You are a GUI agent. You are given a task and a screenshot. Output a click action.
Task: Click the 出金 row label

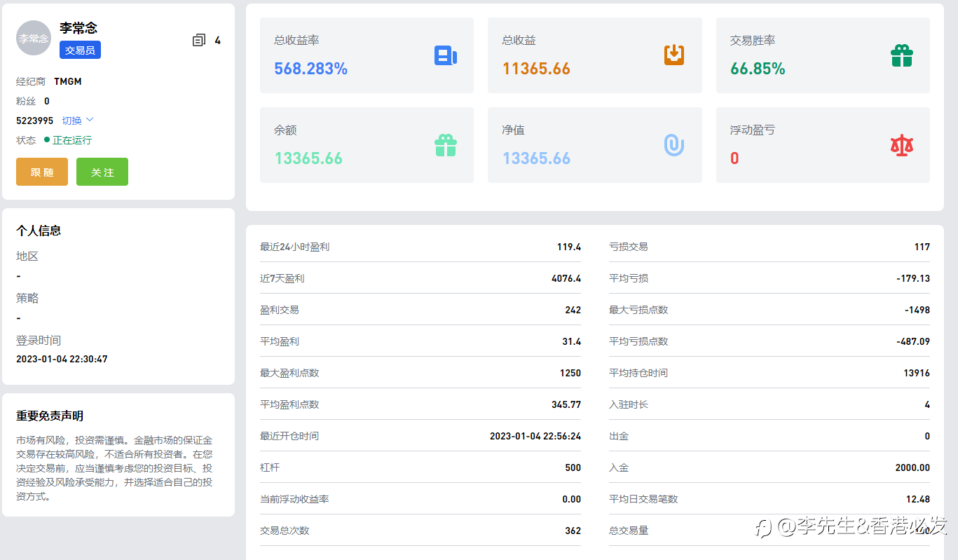coord(619,436)
